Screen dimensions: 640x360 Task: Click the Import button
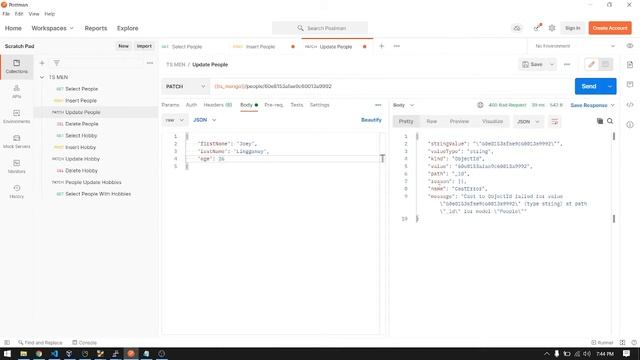coord(144,46)
